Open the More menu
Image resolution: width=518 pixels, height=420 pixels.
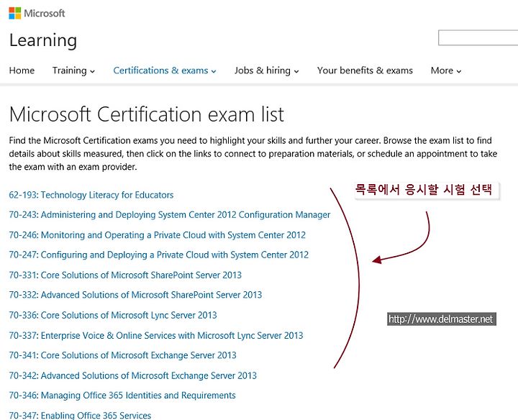coord(442,70)
